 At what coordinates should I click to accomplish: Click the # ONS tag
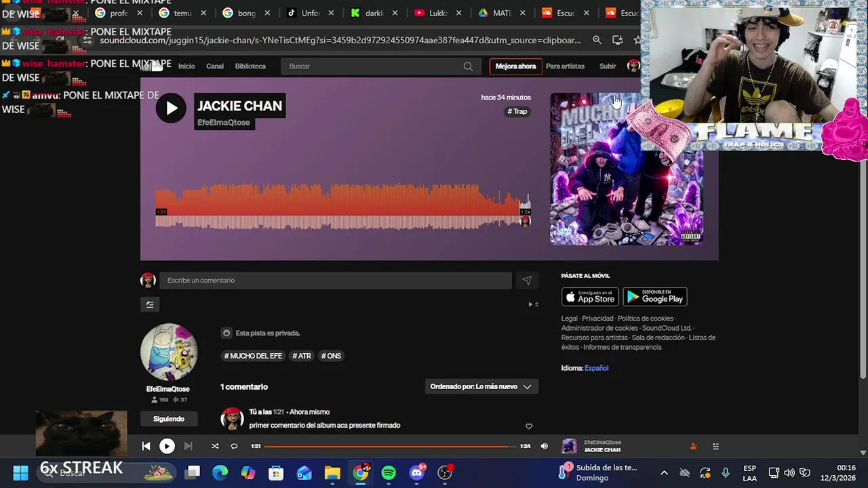[331, 356]
